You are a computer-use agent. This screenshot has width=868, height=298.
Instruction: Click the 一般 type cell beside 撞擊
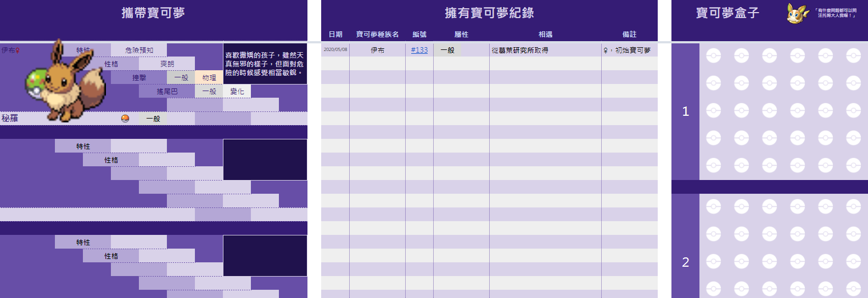(x=181, y=77)
